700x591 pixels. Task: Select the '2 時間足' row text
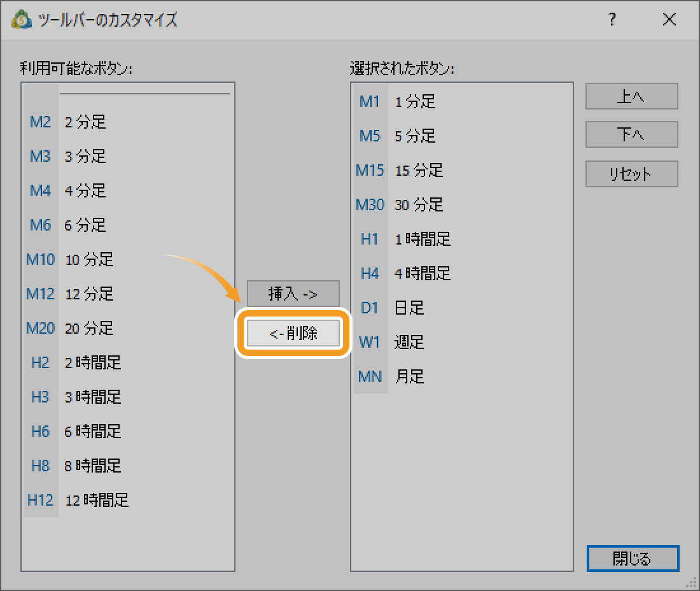point(93,363)
